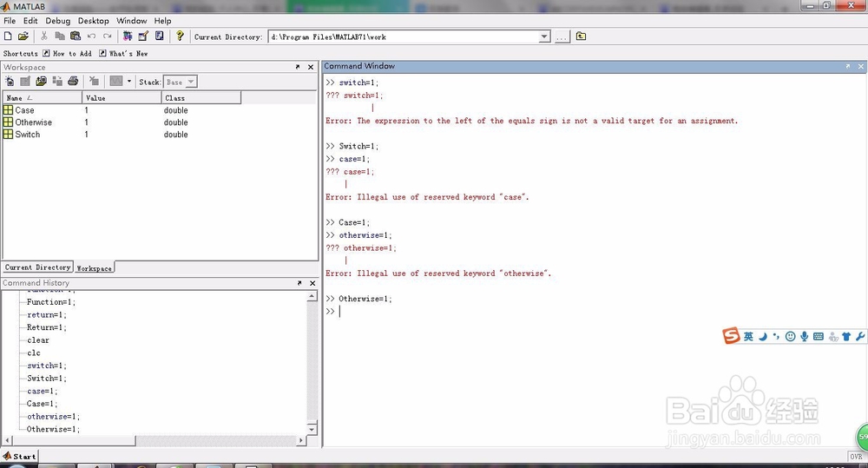
Task: Create a new M-file with toolbar icon
Action: (8, 36)
